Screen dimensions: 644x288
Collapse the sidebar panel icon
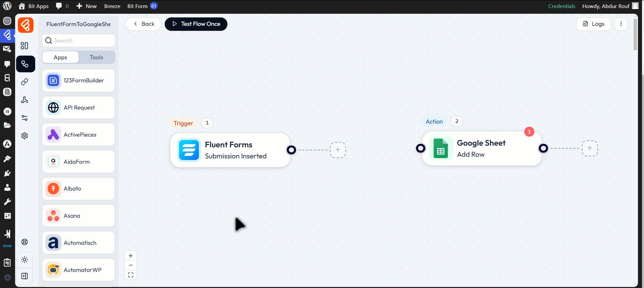tap(24, 276)
